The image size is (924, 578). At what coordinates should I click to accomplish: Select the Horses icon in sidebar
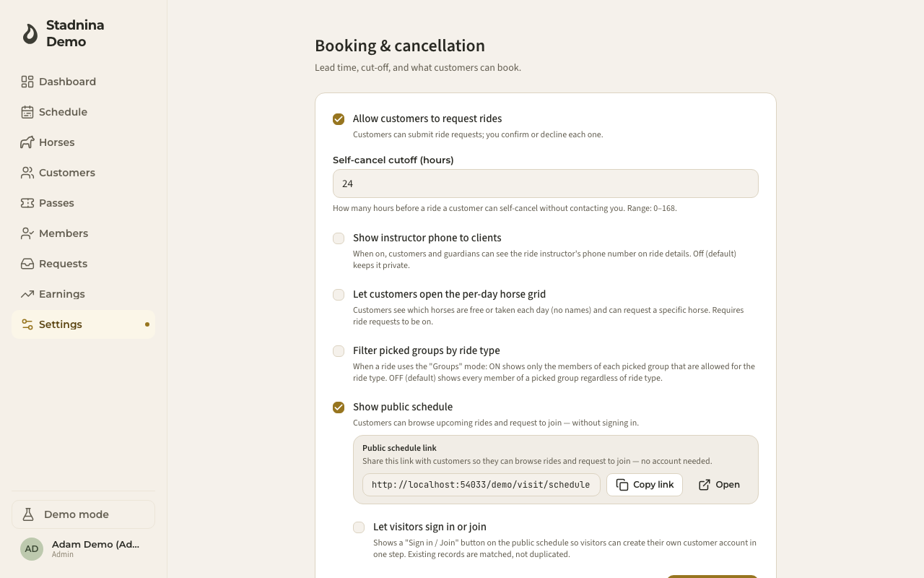click(27, 142)
